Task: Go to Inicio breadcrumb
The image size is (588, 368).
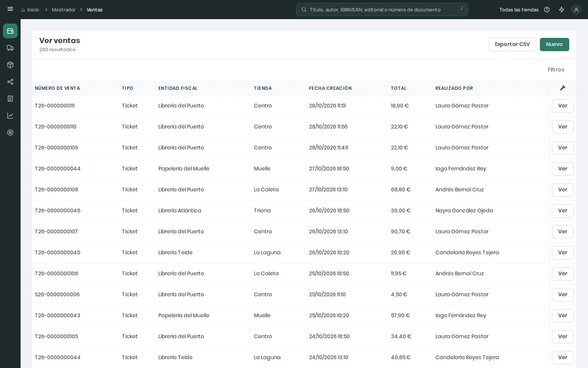Action: click(30, 10)
